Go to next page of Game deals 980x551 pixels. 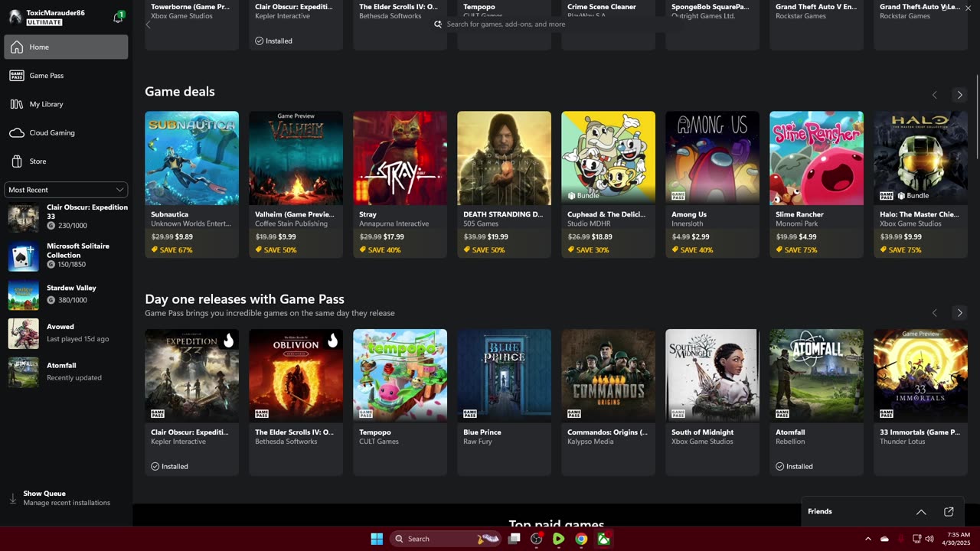[x=959, y=95]
